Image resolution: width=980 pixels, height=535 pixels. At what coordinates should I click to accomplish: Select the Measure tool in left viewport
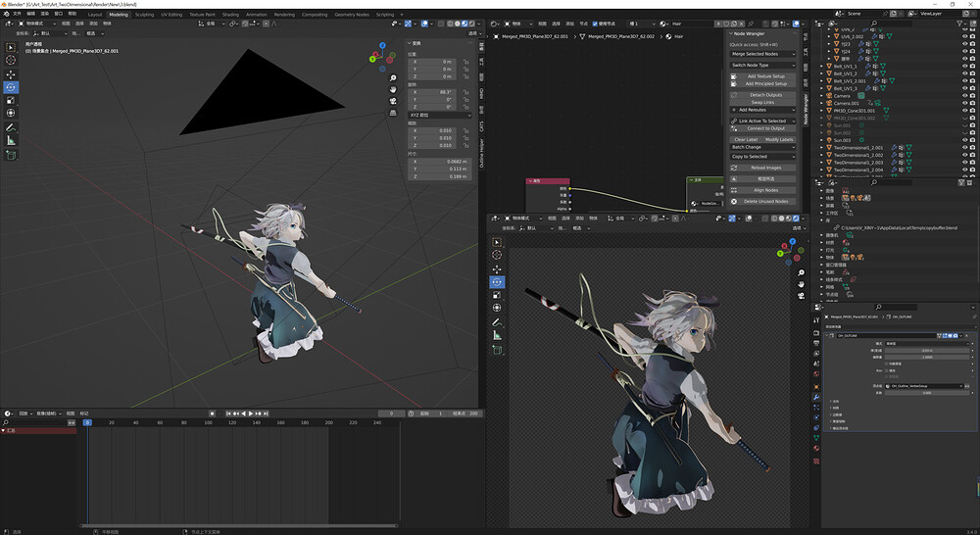pos(11,141)
